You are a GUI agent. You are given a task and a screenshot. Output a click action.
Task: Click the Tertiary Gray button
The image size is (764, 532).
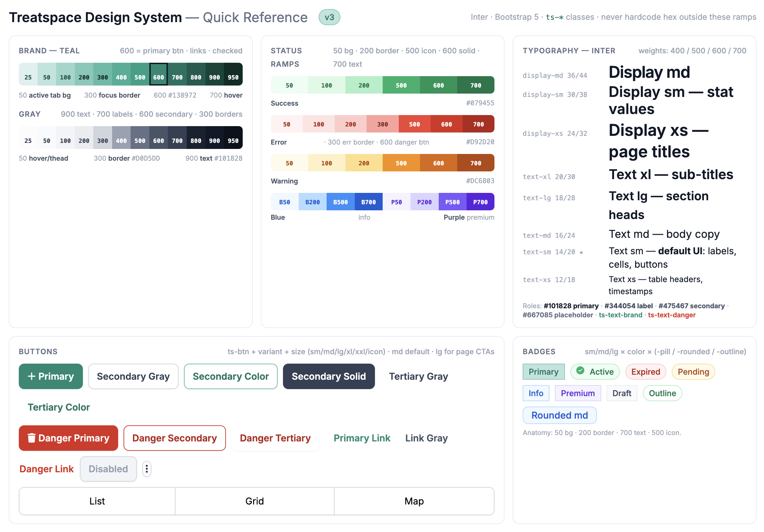[x=419, y=376]
